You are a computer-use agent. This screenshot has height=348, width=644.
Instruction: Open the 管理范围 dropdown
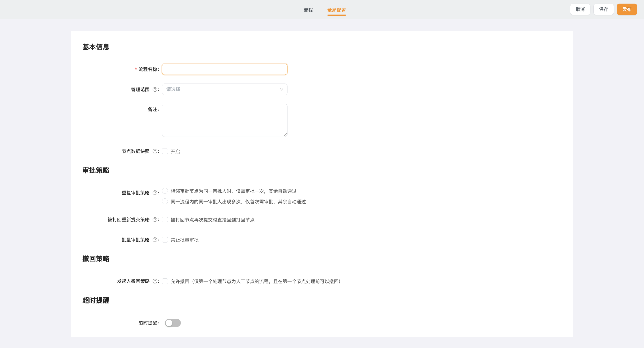coord(225,89)
